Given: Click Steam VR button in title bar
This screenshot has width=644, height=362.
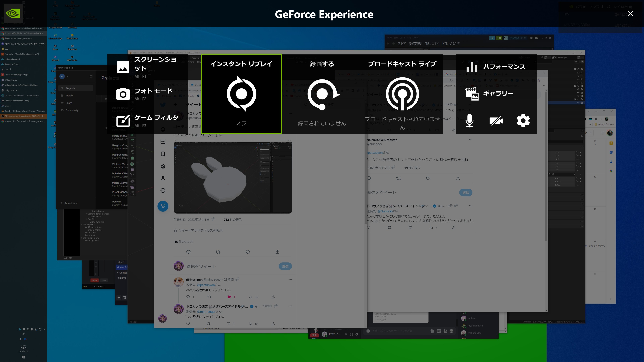Looking at the screenshot, I should point(531,38).
